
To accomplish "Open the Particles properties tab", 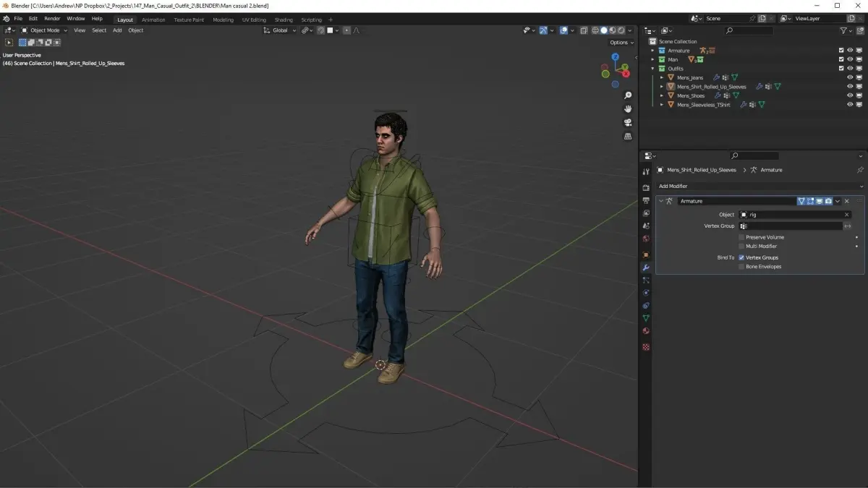I will pos(646,280).
